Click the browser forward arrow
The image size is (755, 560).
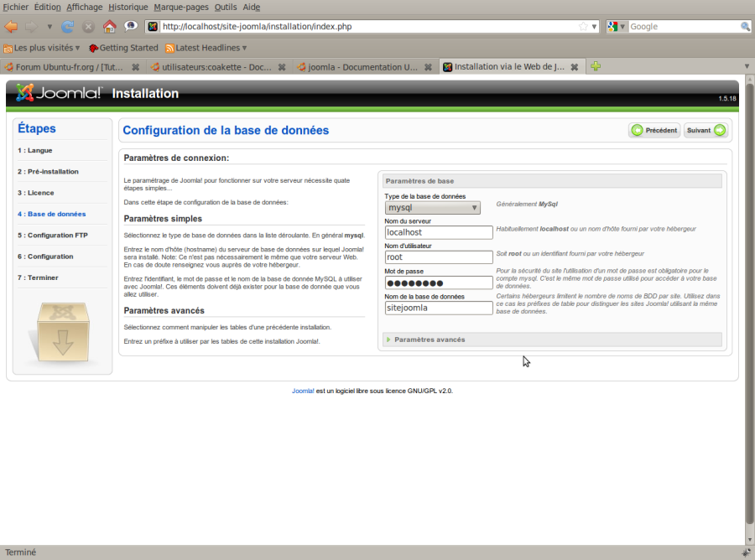click(x=31, y=27)
